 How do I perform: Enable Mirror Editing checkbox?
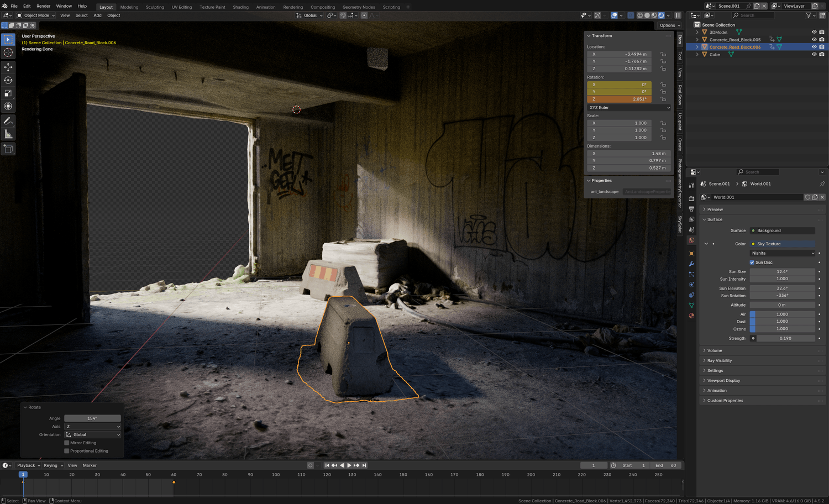[x=67, y=443]
